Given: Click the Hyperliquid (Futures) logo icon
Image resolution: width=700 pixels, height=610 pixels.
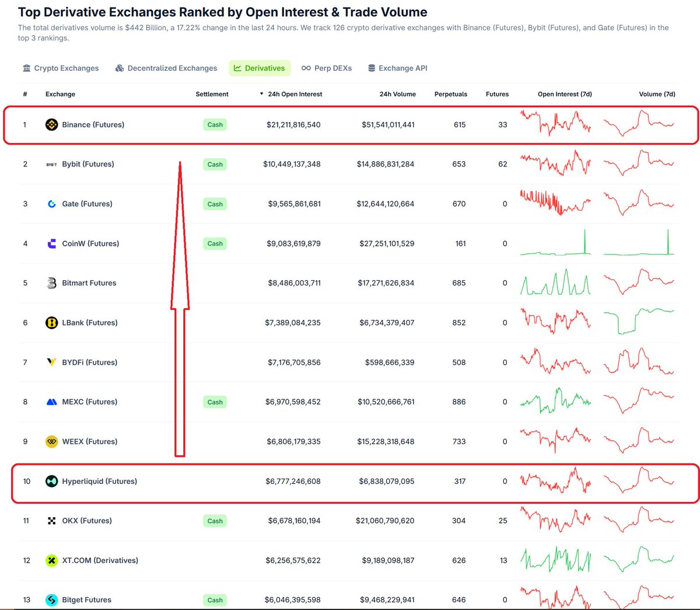Looking at the screenshot, I should point(51,481).
